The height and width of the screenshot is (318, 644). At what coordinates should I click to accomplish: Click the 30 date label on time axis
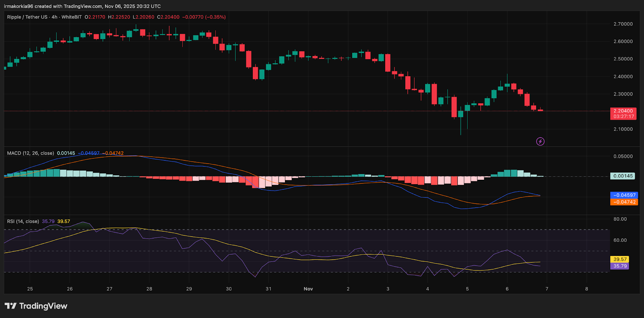[x=229, y=289]
